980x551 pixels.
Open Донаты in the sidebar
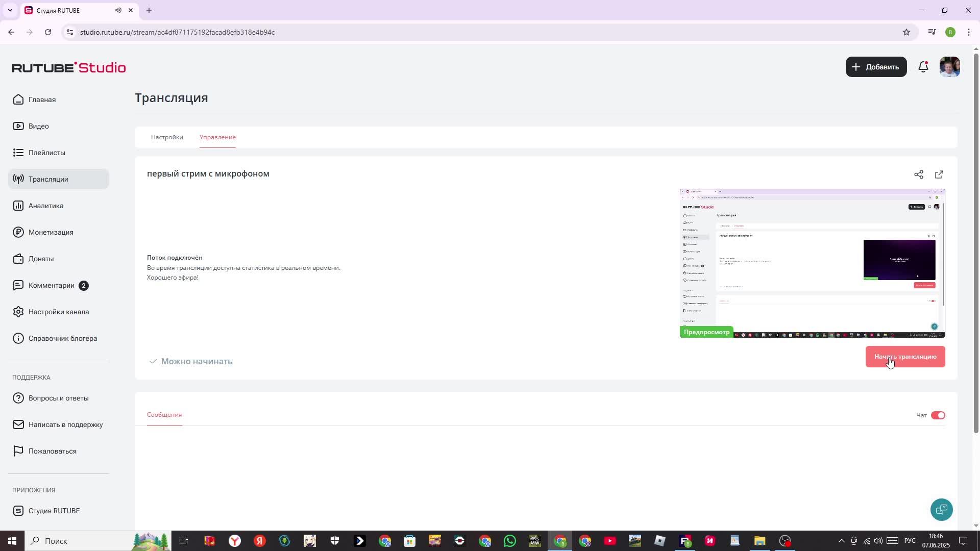[x=41, y=259]
